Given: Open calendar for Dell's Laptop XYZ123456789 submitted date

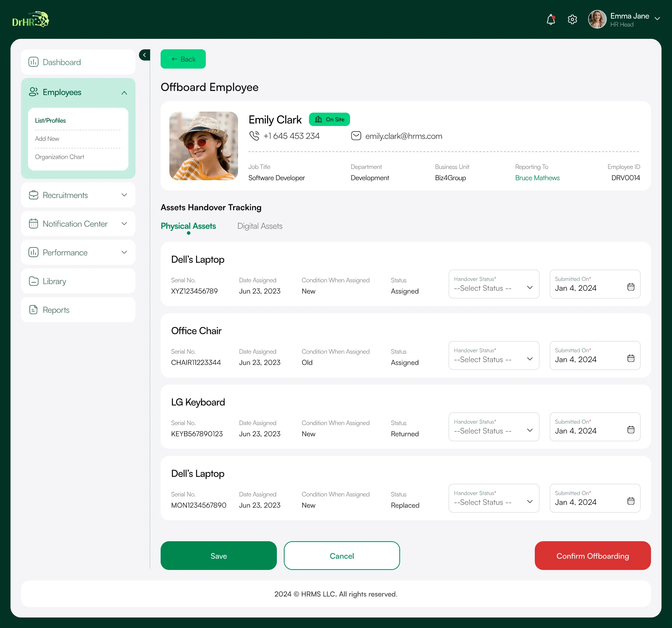Looking at the screenshot, I should coord(631,287).
